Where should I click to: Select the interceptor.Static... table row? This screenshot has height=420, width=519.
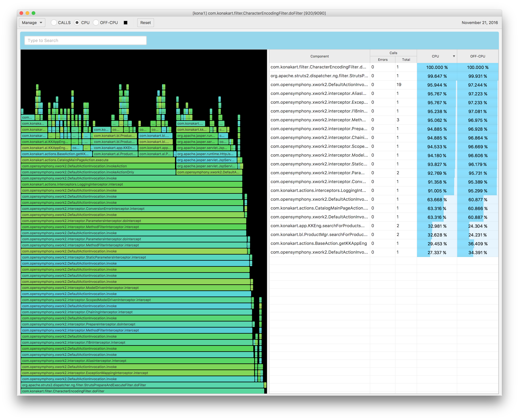pos(384,164)
